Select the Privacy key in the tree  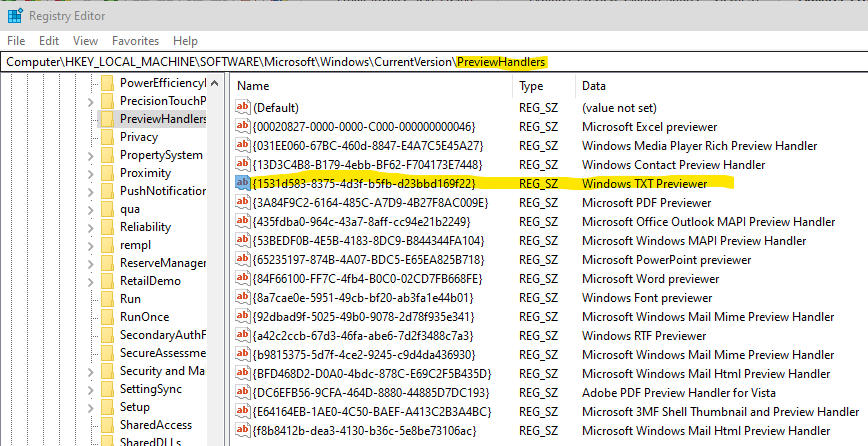click(139, 137)
